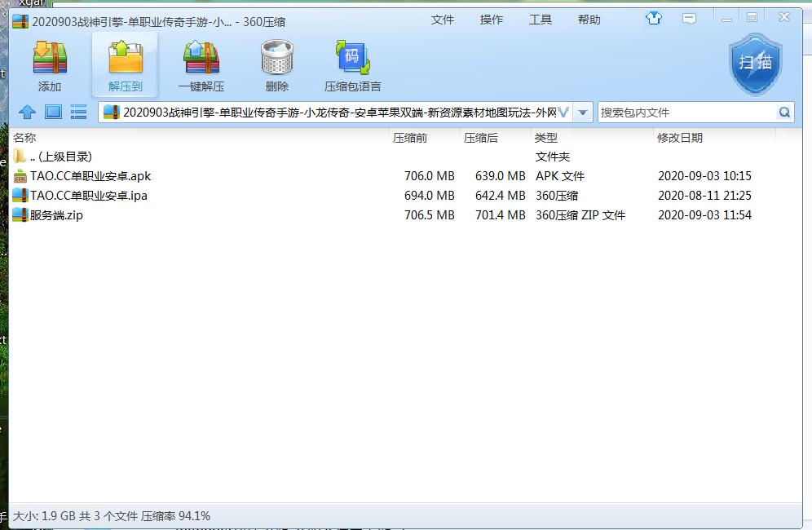Click the 搜索包内文件 search field

685,113
